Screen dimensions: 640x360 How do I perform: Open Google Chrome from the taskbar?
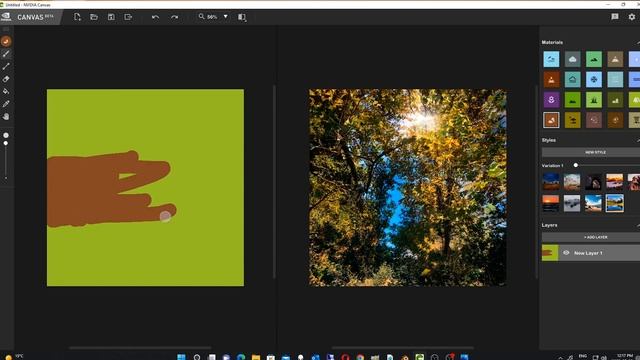click(360, 357)
